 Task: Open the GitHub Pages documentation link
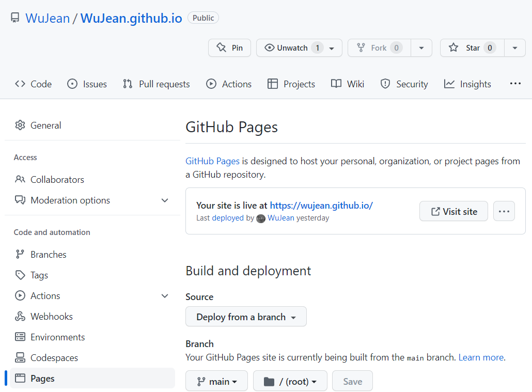coord(212,161)
